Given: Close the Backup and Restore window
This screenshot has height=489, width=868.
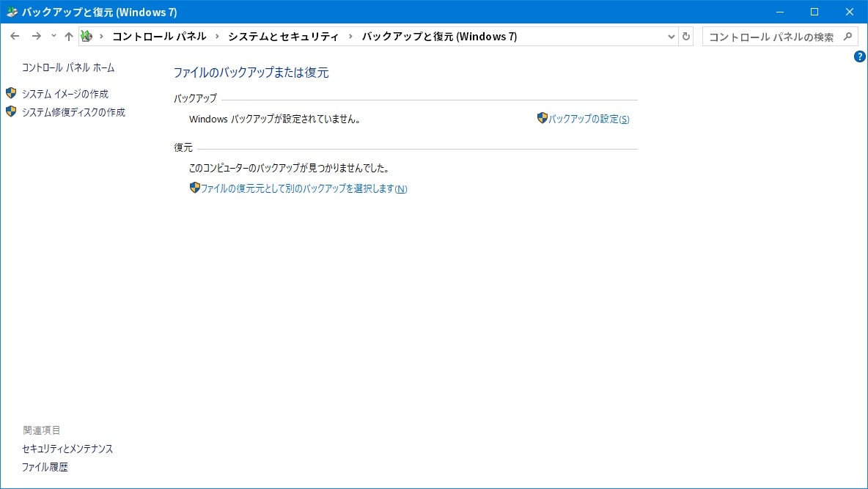Looking at the screenshot, I should point(849,12).
